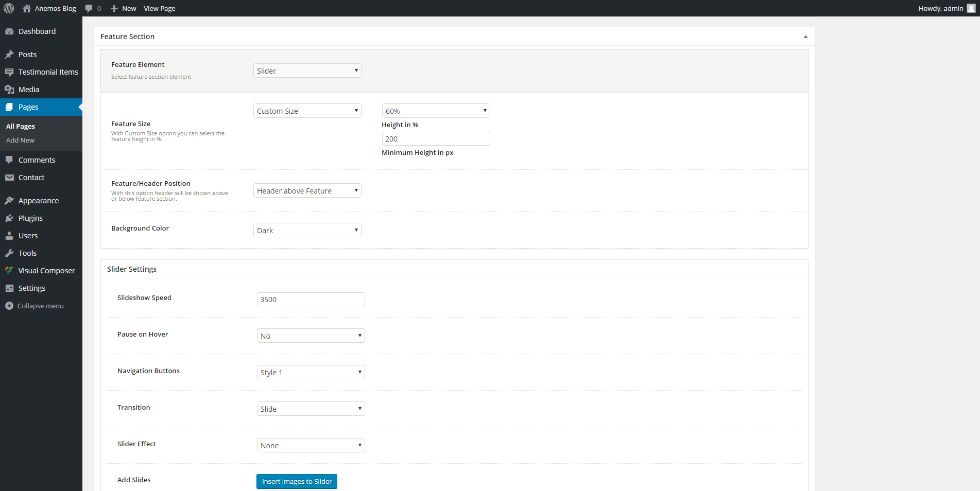Go to All Pages submenu
980x491 pixels.
pyautogui.click(x=21, y=126)
